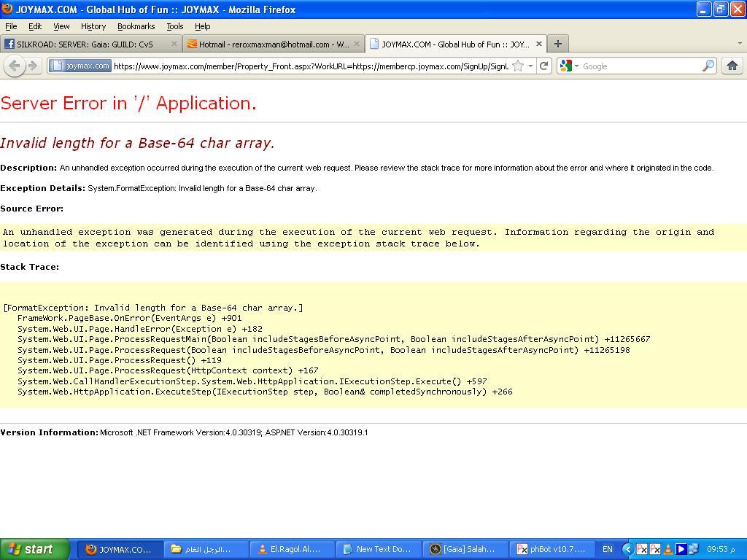Switch to phBot v10.7... taskbar button
This screenshot has height=560, width=747.
pyautogui.click(x=551, y=549)
